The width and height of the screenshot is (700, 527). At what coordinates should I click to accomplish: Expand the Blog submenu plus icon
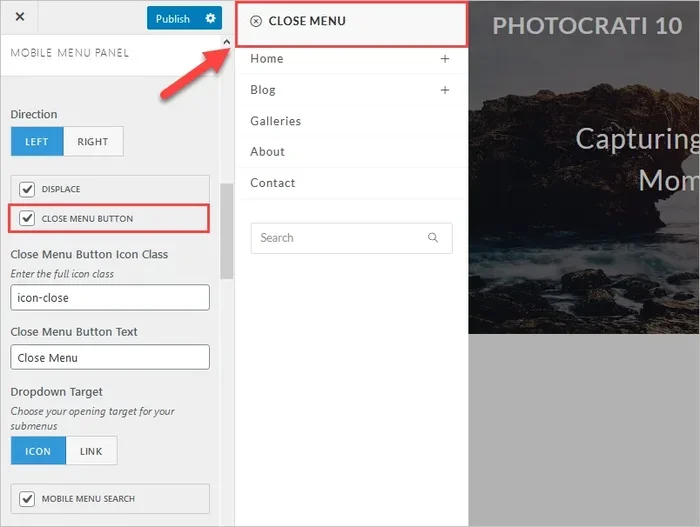click(x=445, y=90)
